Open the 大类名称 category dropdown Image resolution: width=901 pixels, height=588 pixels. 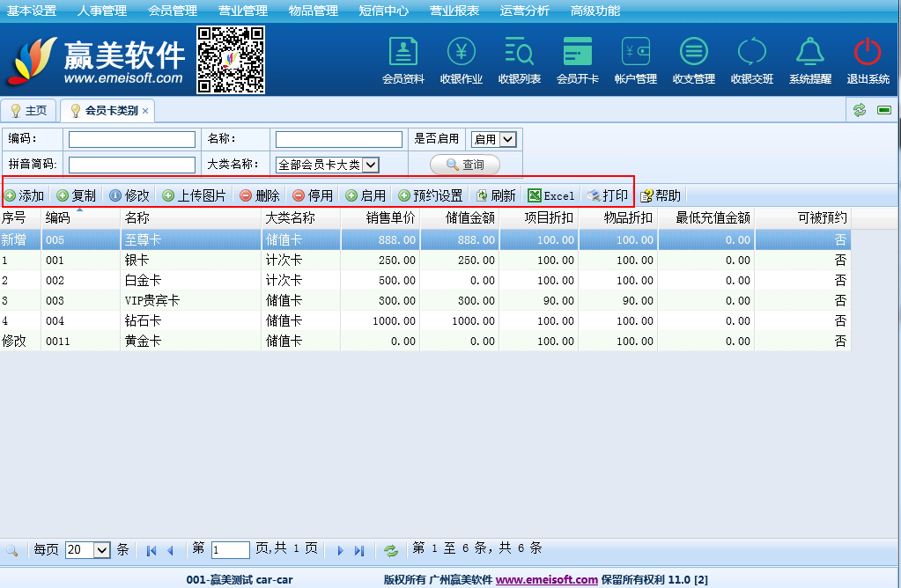click(x=370, y=165)
